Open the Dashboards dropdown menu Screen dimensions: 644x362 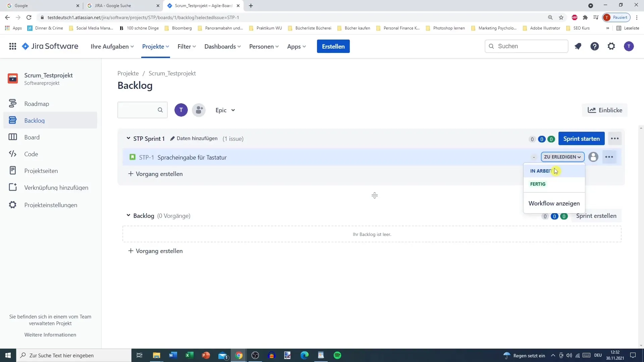(x=223, y=47)
